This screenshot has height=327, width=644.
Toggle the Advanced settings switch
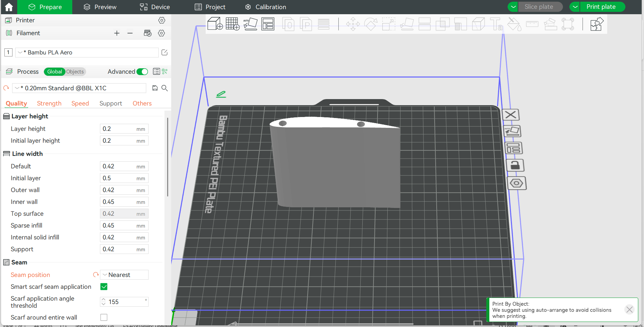coord(142,72)
